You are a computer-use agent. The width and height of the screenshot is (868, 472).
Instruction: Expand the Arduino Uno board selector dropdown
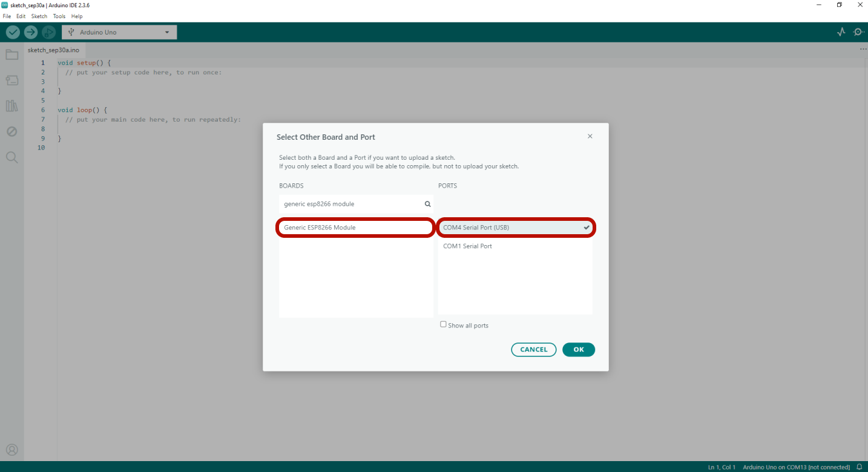tap(119, 32)
